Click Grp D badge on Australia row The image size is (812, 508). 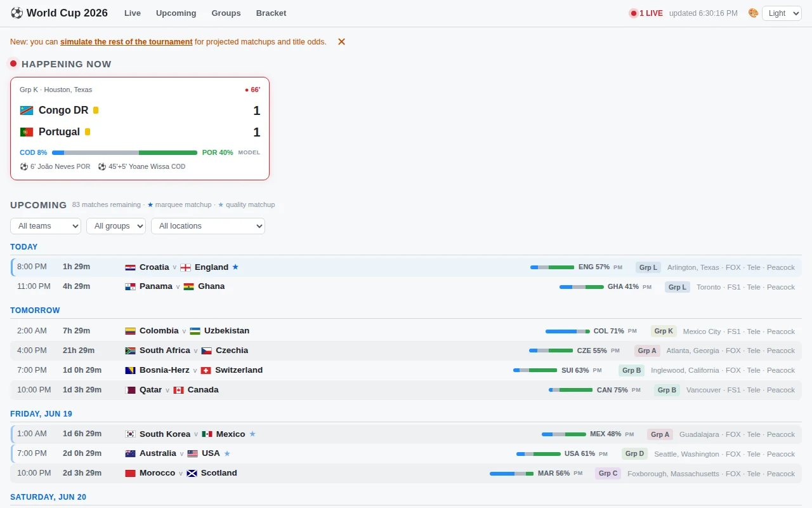pos(634,453)
